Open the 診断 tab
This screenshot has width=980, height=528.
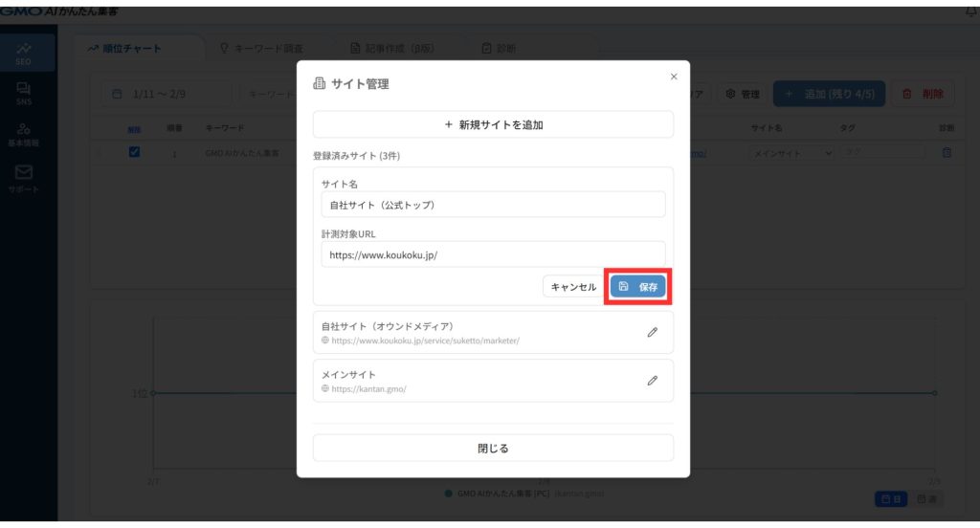(500, 48)
